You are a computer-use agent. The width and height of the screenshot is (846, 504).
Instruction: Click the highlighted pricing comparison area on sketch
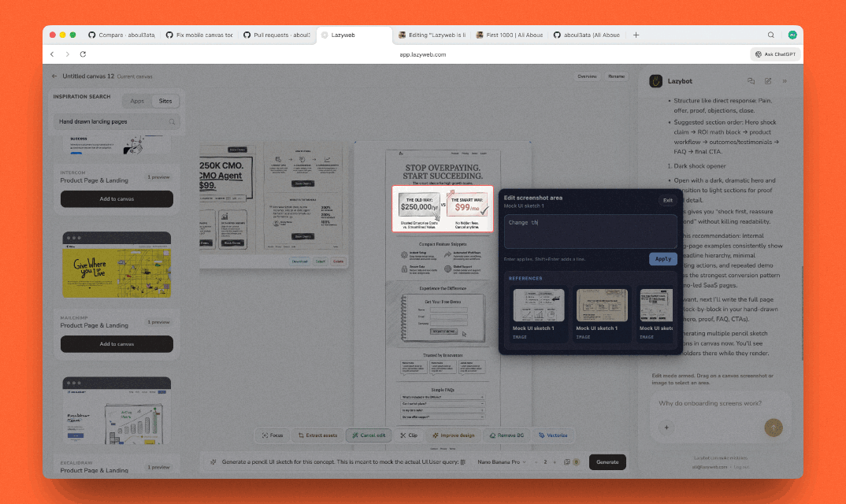(443, 209)
